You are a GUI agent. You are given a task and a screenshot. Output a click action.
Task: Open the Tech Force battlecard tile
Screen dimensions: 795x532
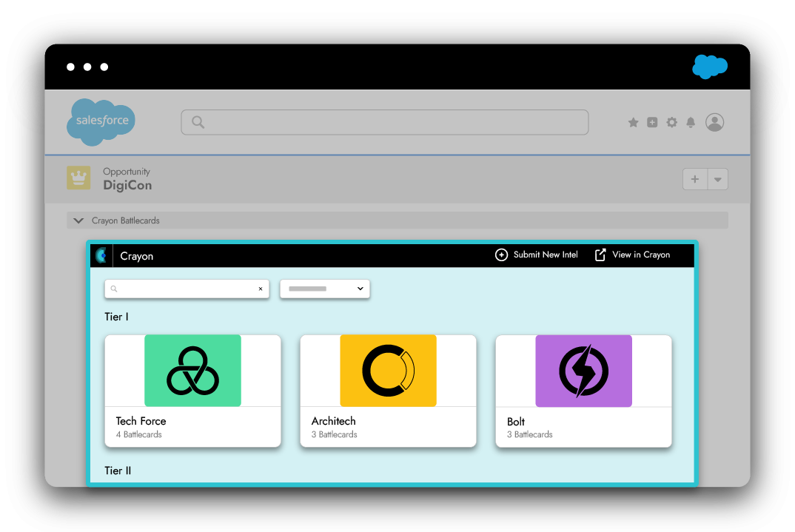(x=192, y=391)
